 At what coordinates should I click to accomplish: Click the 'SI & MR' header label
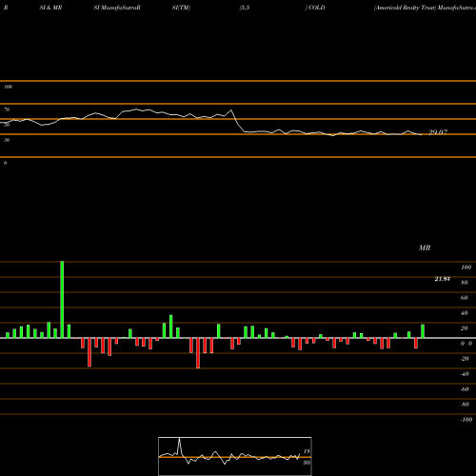[x=50, y=8]
